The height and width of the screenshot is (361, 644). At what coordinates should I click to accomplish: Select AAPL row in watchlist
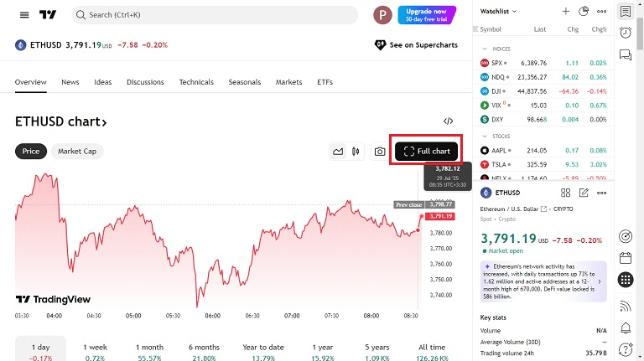543,151
